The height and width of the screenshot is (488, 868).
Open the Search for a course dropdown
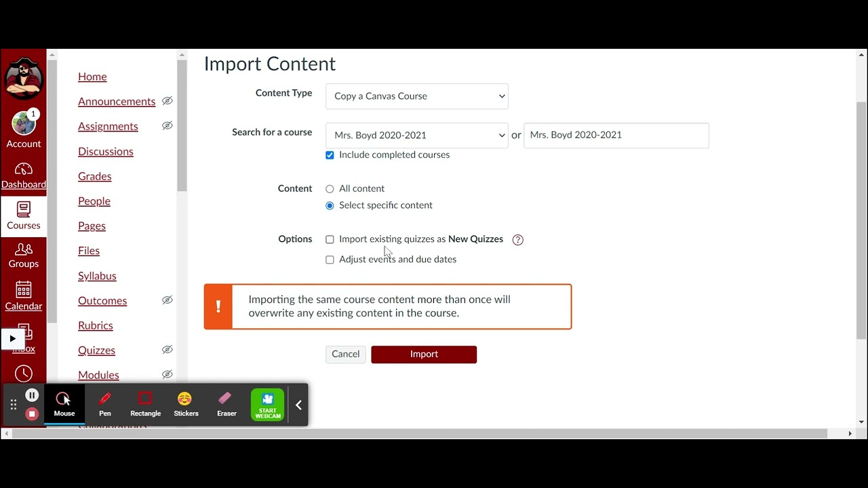point(417,135)
